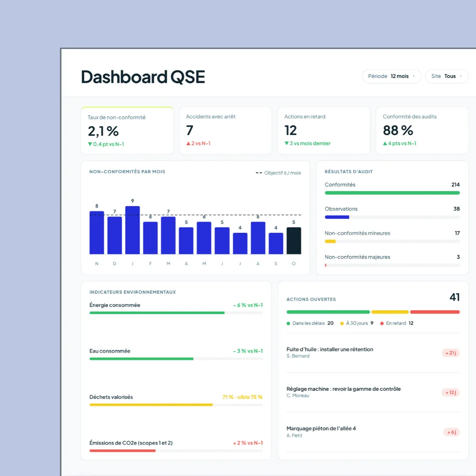Click the green down arrow beside 0,4 pt
476x476 pixels.
[90, 144]
